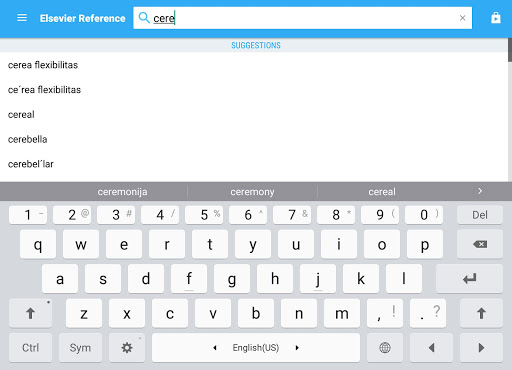This screenshot has height=370, width=512.
Task: Switch to previous language on spacebar
Action: pyautogui.click(x=215, y=348)
